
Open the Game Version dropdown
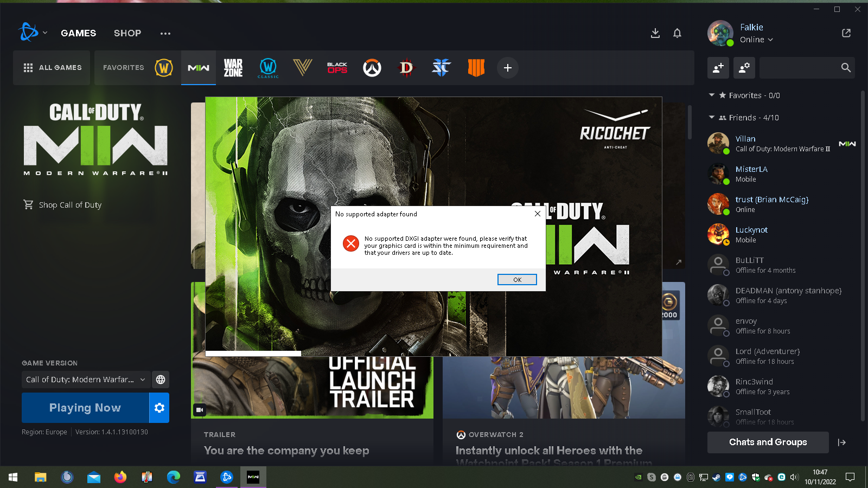[x=86, y=380]
